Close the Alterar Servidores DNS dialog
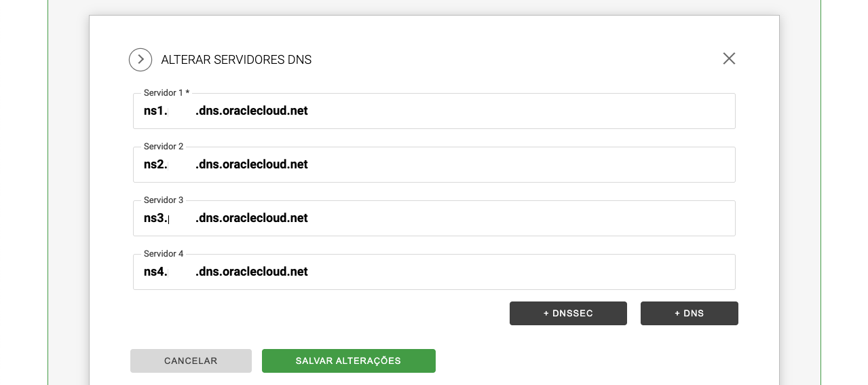Image resolution: width=868 pixels, height=385 pixels. tap(729, 59)
